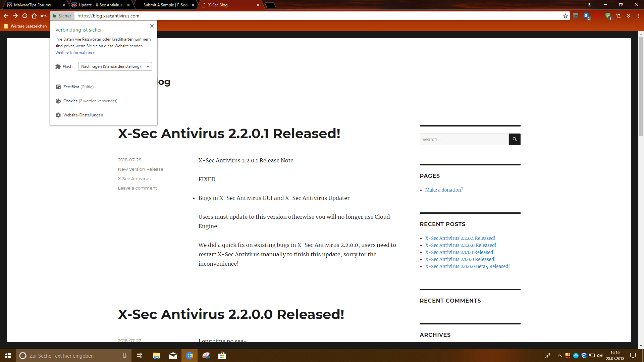Viewport: 644px width, 362px height.
Task: Switch to Update - X-Sec Antivirus tab
Action: (100, 5)
